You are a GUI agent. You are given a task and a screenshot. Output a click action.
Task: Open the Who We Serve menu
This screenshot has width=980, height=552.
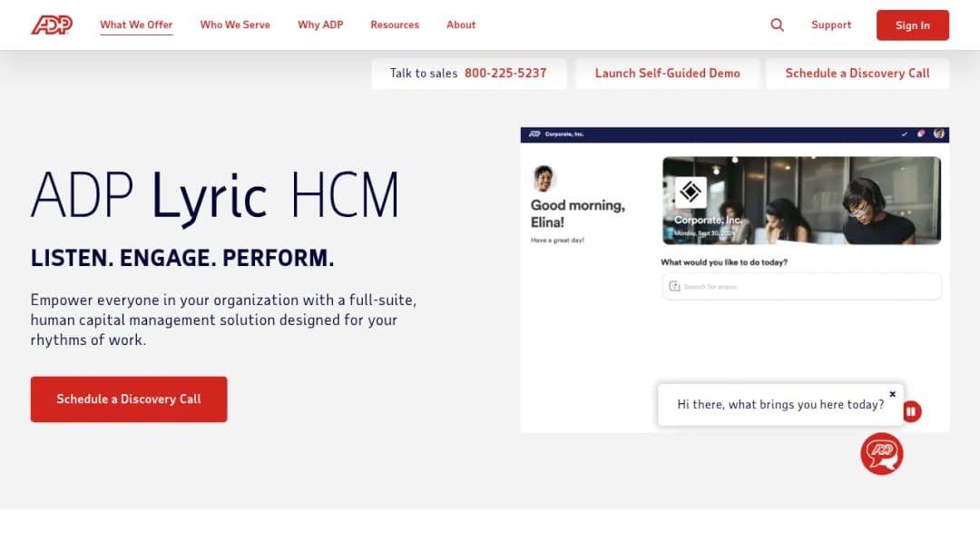pos(235,25)
